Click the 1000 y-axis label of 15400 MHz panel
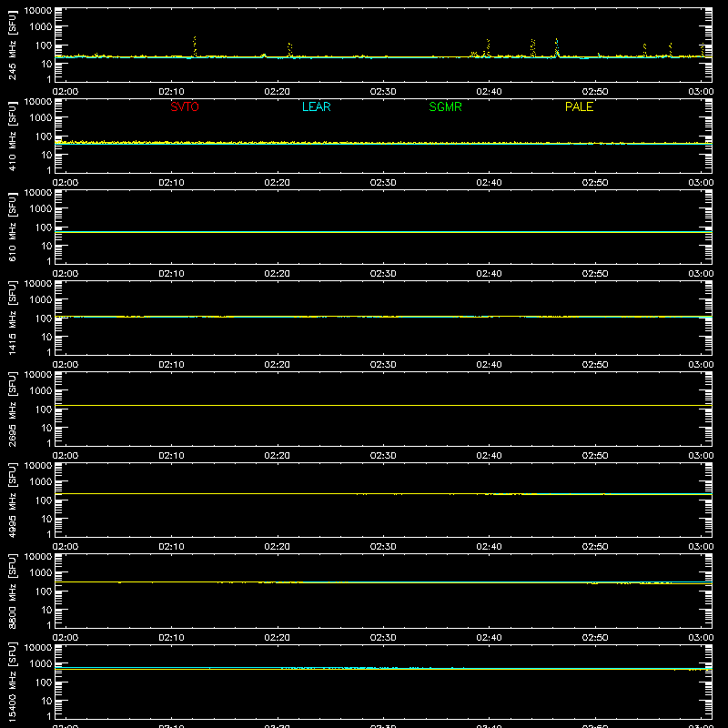728x728 pixels. pyautogui.click(x=41, y=663)
